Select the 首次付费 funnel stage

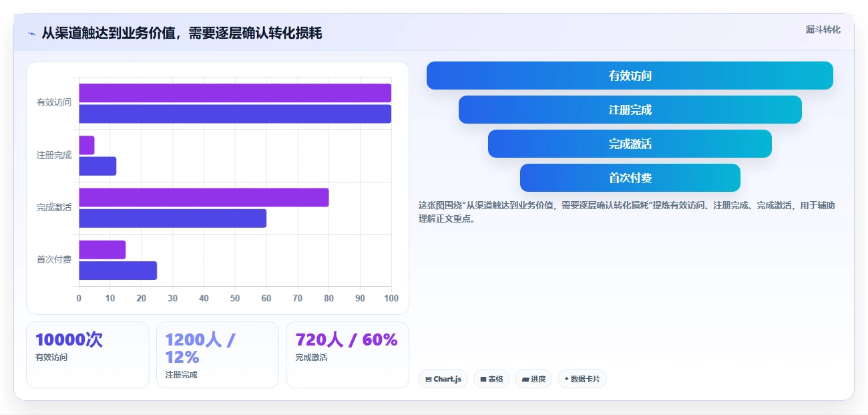[x=630, y=178]
